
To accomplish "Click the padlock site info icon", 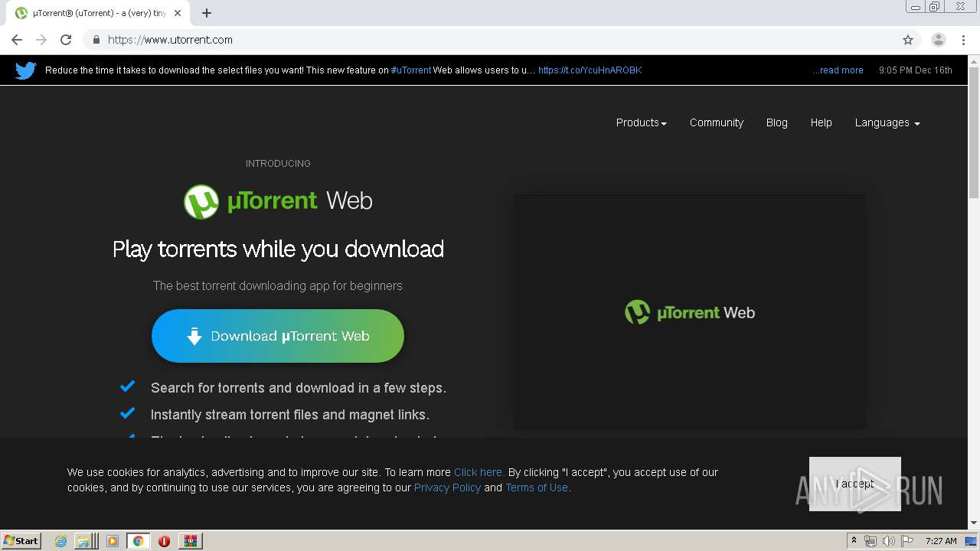I will point(96,40).
